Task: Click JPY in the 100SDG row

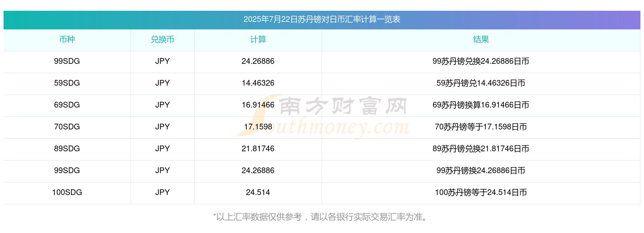Action: pyautogui.click(x=162, y=192)
